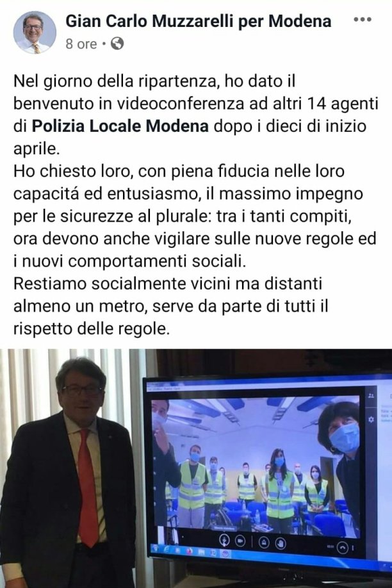The height and width of the screenshot is (588, 392).
Task: Click the 8 ore post timestamp
Action: (x=81, y=44)
